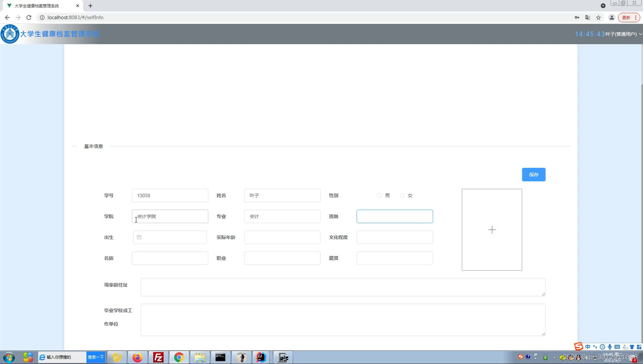Image resolution: width=643 pixels, height=364 pixels.
Task: Open Firefox from the taskbar
Action: pos(137,357)
